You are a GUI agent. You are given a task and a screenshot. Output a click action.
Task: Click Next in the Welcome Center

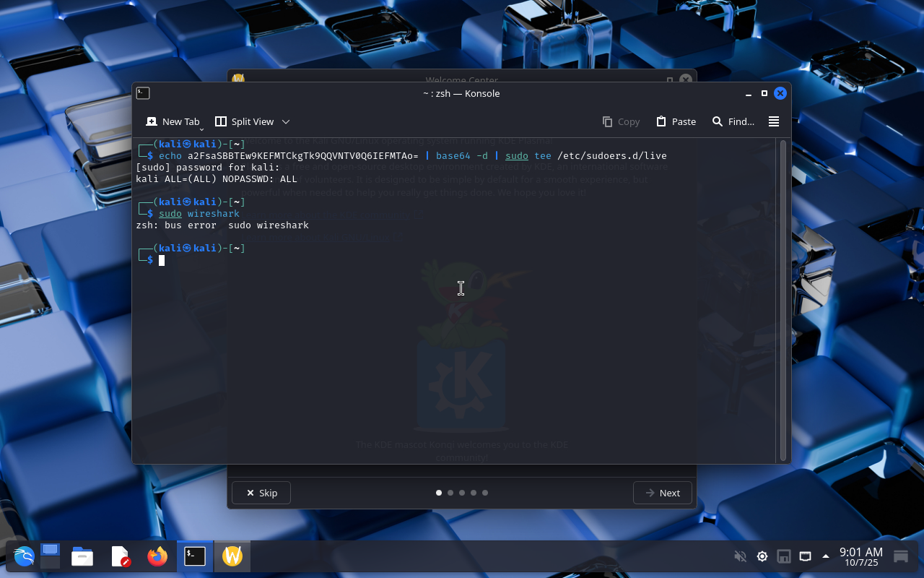point(662,493)
